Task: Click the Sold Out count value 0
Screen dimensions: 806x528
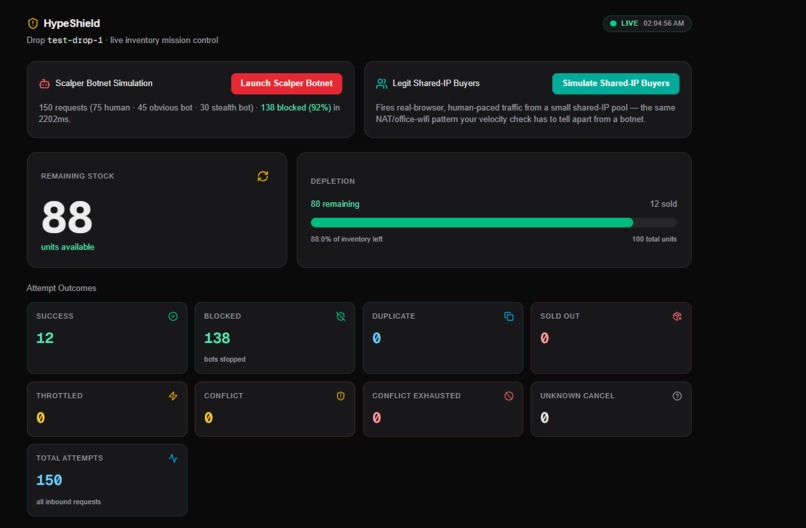Action: point(544,338)
